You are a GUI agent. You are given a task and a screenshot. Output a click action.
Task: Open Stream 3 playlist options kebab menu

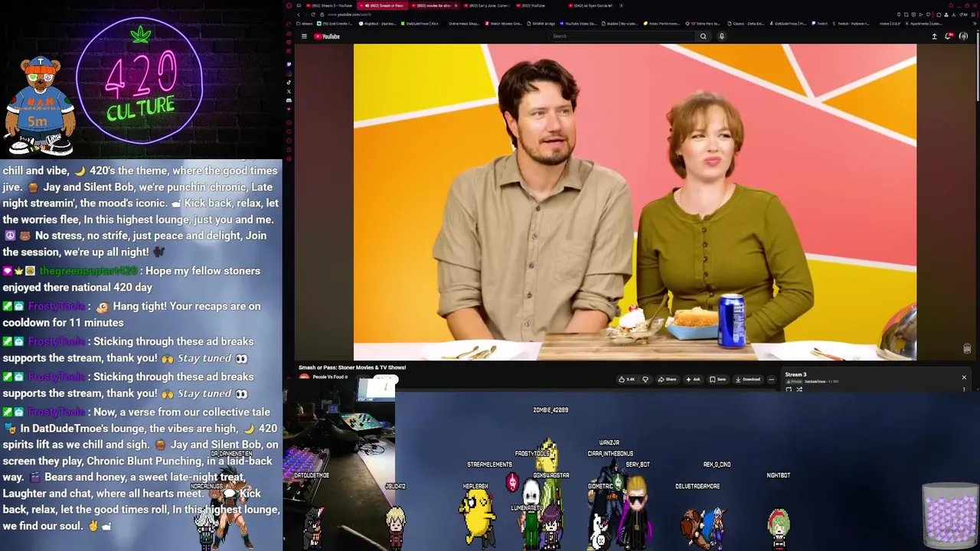point(964,390)
